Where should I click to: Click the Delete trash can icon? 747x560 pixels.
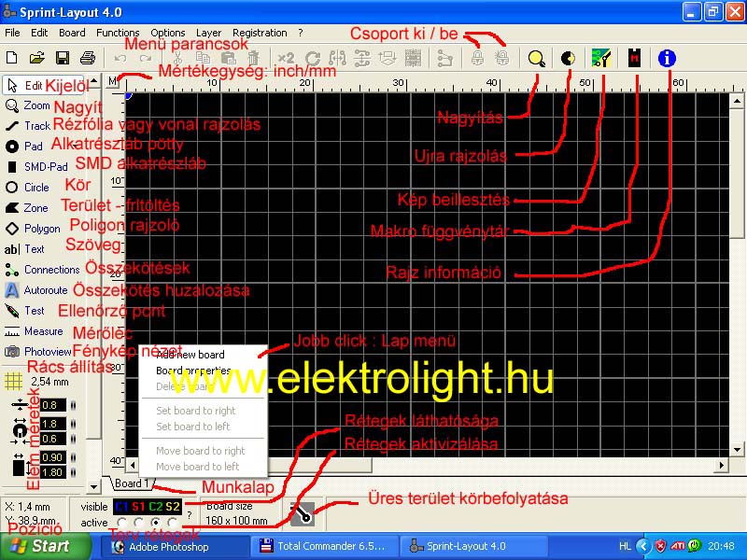tap(254, 59)
